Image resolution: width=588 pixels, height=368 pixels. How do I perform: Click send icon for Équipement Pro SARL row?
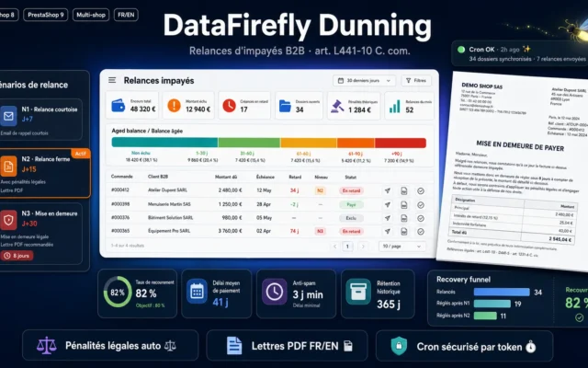[x=388, y=231]
